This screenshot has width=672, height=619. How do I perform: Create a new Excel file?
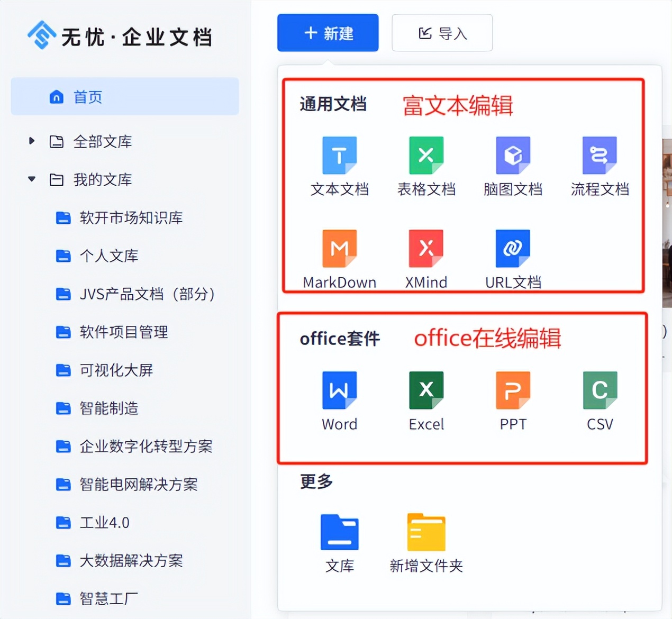[426, 401]
